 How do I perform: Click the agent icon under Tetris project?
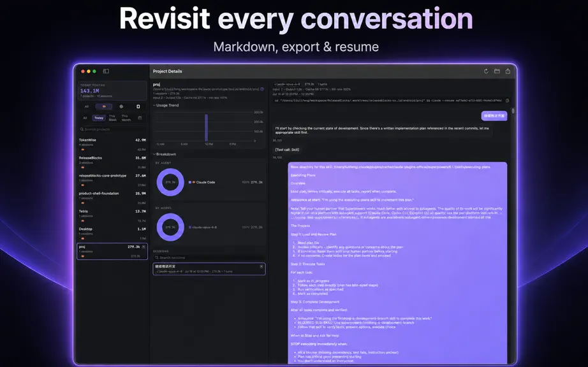point(82,221)
